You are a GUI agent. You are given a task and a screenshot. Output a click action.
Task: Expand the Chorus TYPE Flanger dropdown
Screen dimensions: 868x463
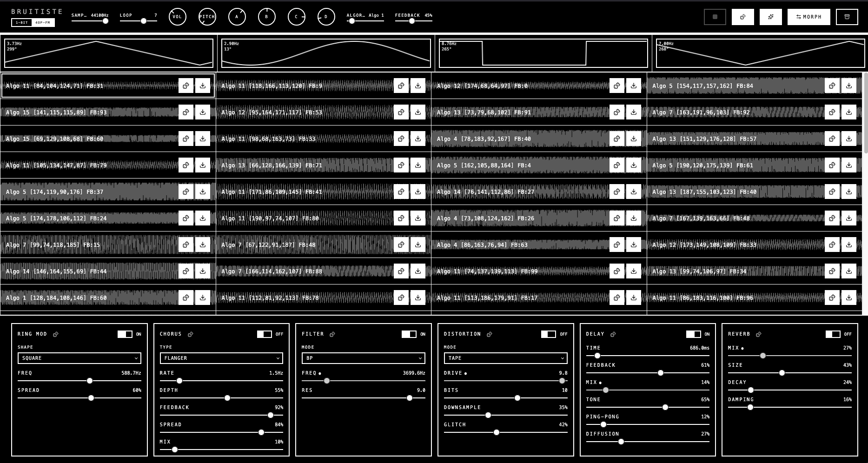(x=221, y=358)
